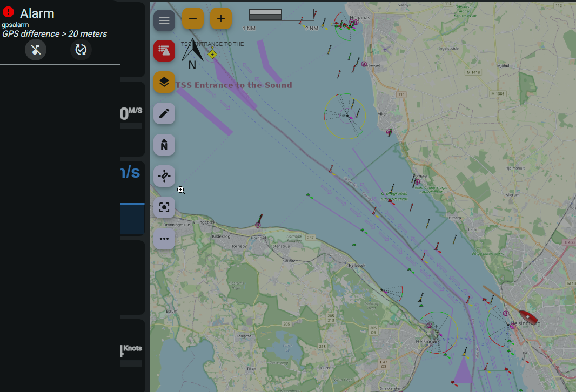Click the Horneby label
Viewport: 576px width, 392px height.
tap(238, 246)
